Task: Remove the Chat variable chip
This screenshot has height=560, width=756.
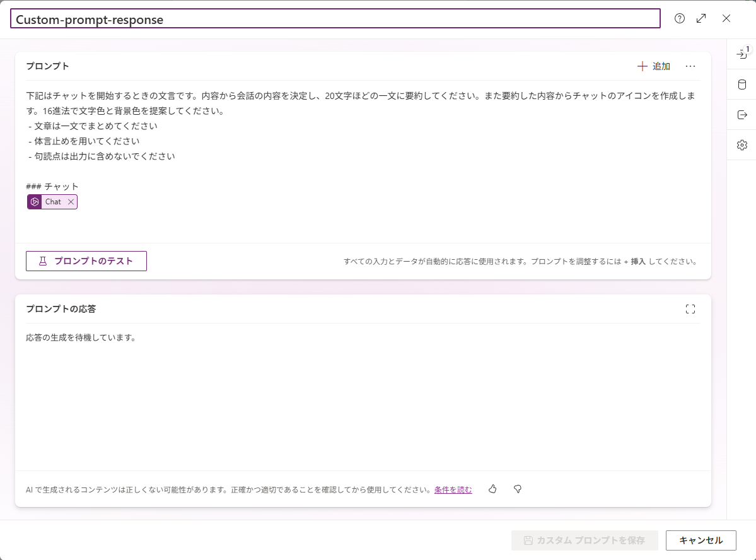Action: coord(71,202)
